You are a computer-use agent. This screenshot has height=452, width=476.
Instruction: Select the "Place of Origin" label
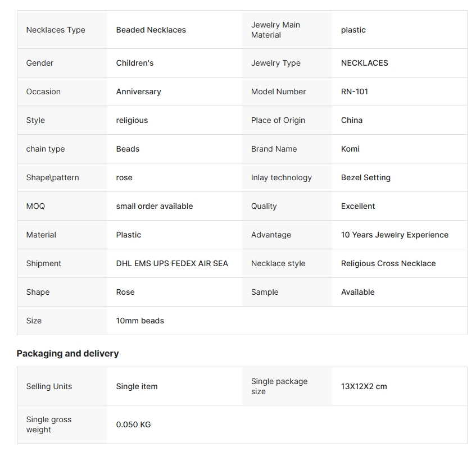[x=278, y=120]
